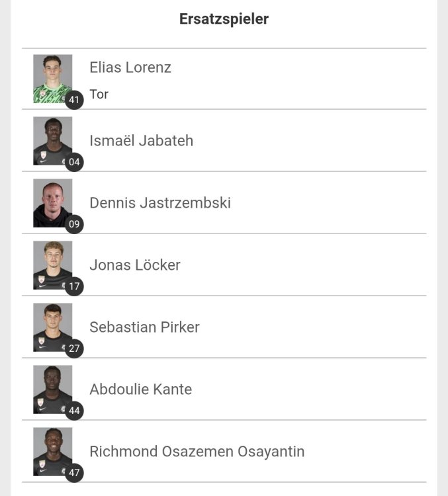The height and width of the screenshot is (496, 448).
Task: Click the Ersatzspieler section heading
Action: [224, 19]
